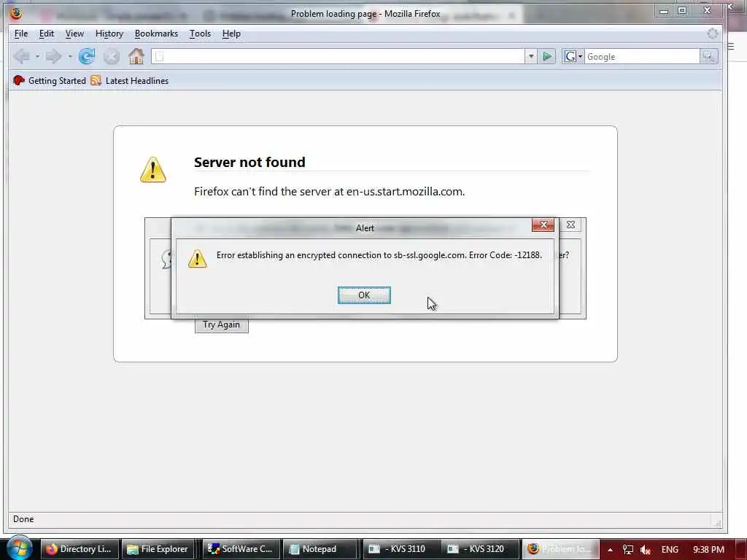Click OK in the Alert dialog
Screen dimensions: 747x560
(364, 295)
